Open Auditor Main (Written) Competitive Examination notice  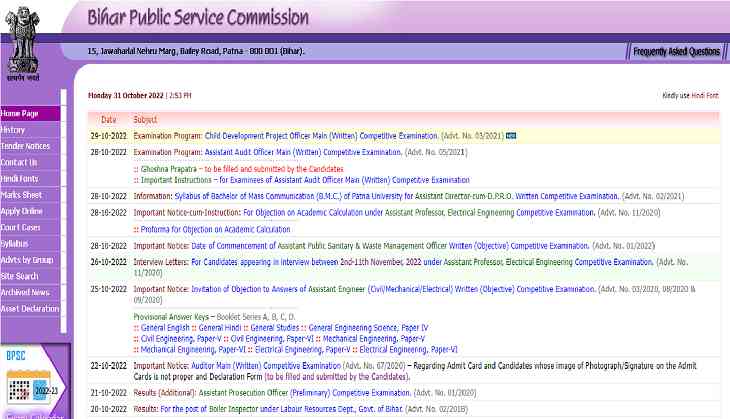tap(266, 366)
